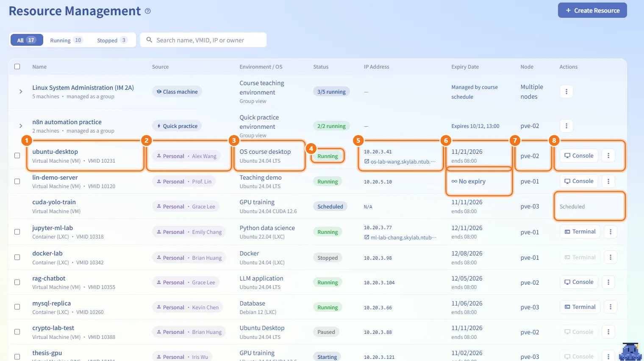Click the Quick practice source badge

[x=177, y=126]
